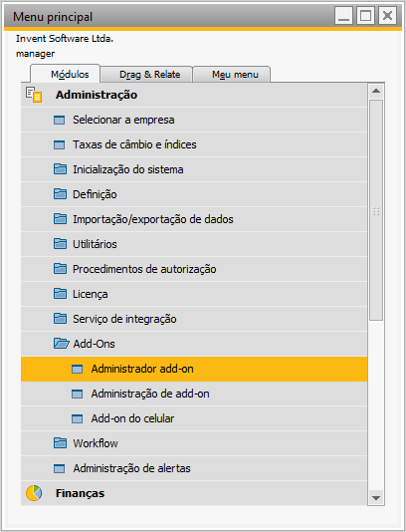Click the vertical scrollbar thumb
The width and height of the screenshot is (406, 532).
[x=376, y=210]
